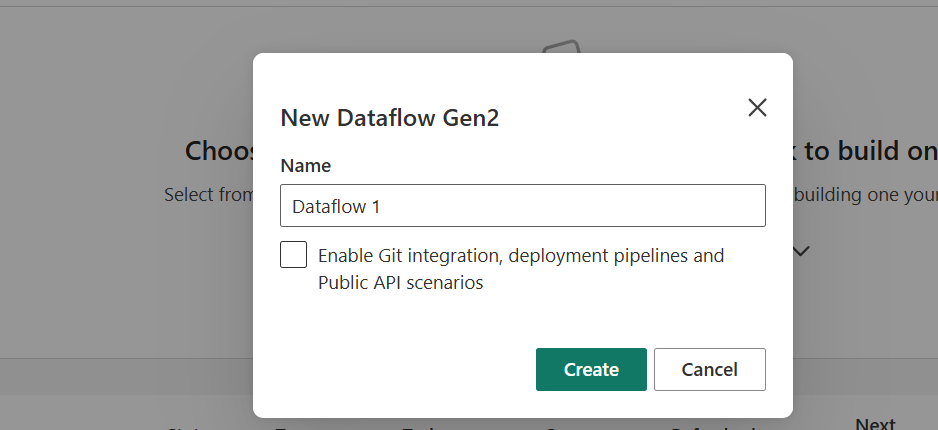Click the Cancel button
The width and height of the screenshot is (938, 430).
(709, 370)
